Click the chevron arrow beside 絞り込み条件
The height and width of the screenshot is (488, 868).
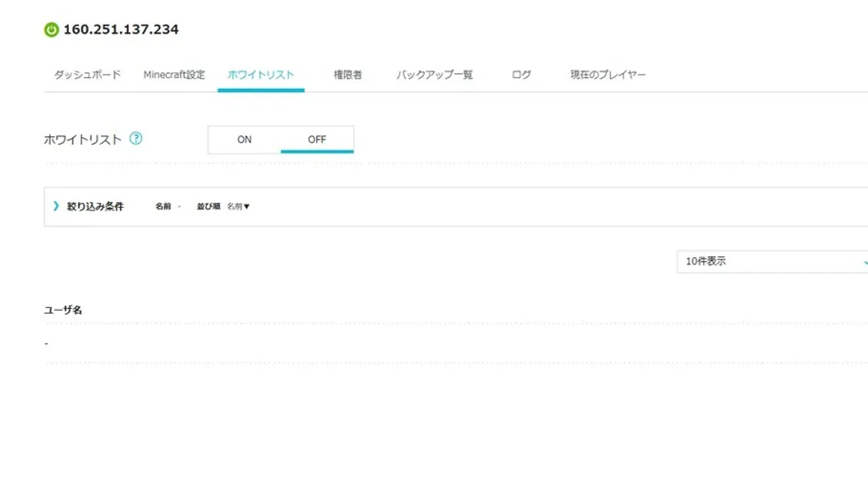point(56,206)
